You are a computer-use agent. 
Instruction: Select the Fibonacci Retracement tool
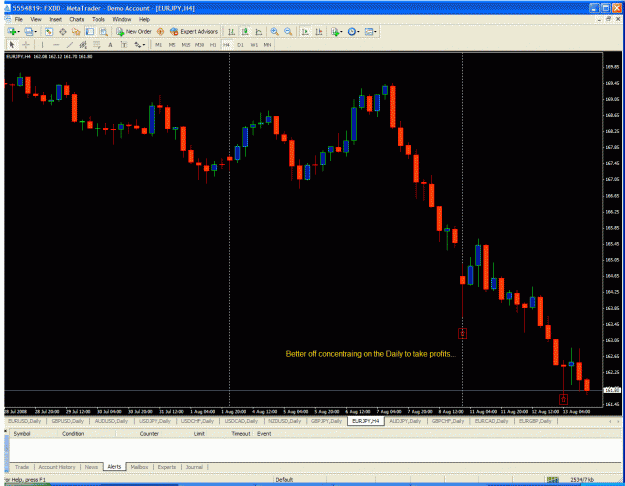click(96, 45)
